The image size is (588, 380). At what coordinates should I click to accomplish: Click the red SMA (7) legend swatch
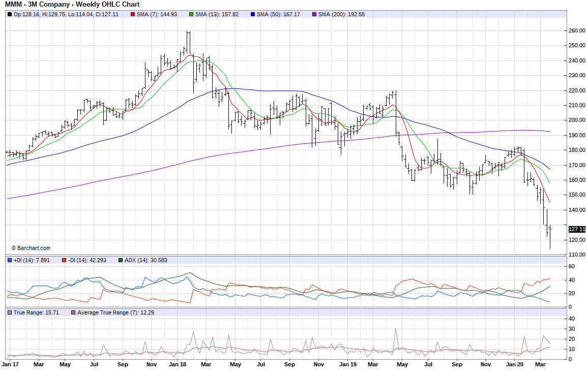point(133,14)
